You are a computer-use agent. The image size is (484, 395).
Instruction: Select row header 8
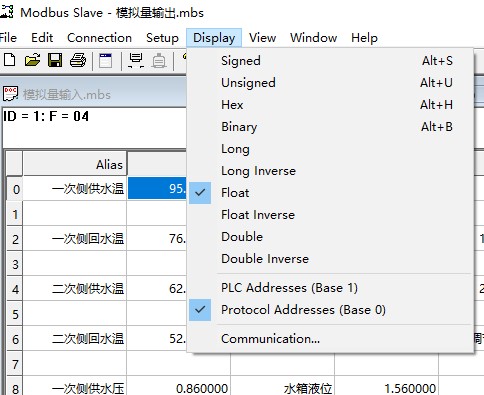click(15, 387)
